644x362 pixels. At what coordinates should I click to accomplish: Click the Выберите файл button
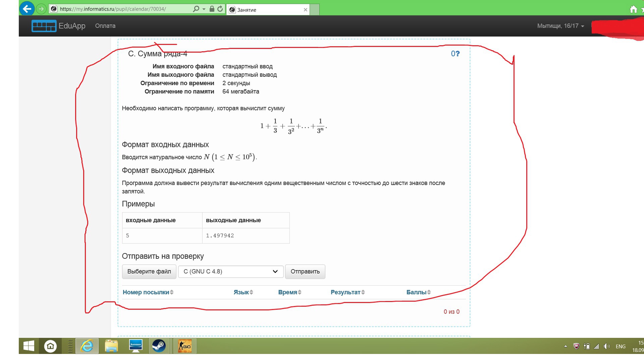[149, 271]
